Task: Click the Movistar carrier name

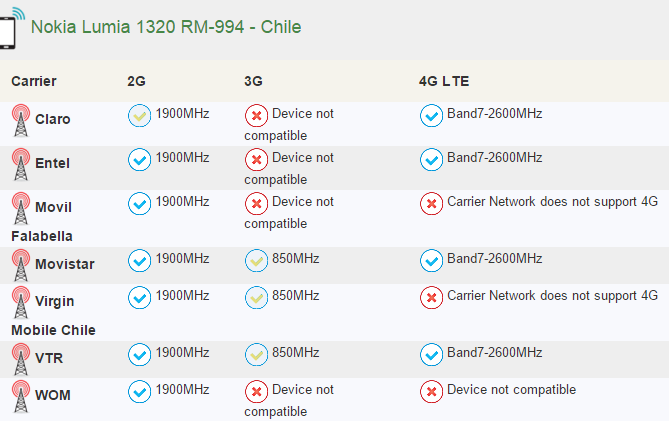Action: (63, 264)
